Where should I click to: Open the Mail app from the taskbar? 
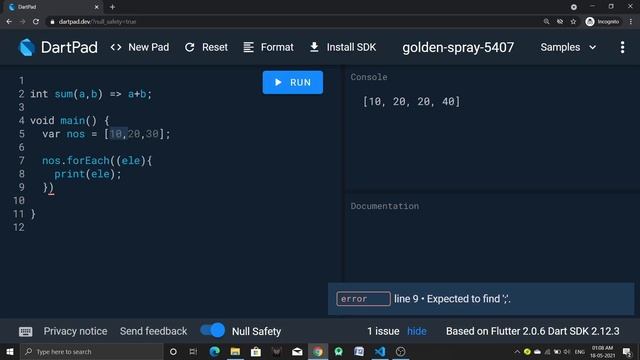[x=297, y=351]
